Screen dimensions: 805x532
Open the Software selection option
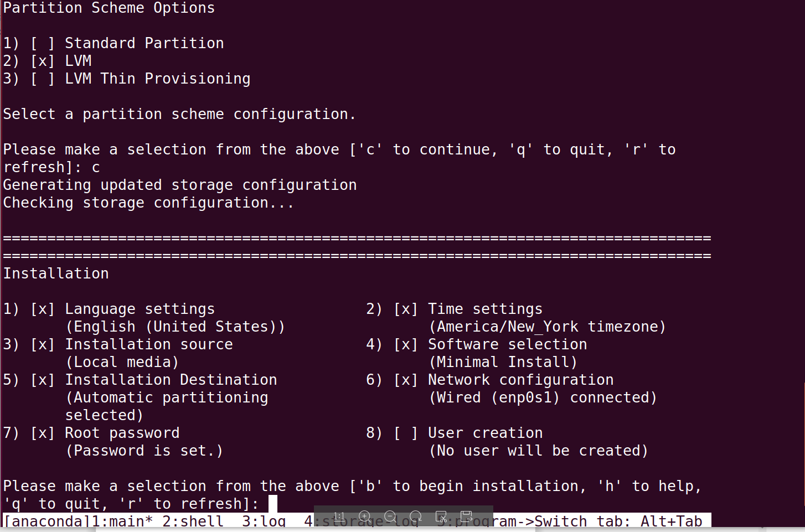[507, 344]
